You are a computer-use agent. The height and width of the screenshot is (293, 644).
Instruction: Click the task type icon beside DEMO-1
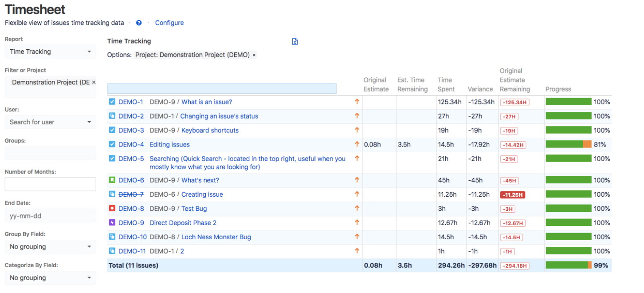click(111, 102)
